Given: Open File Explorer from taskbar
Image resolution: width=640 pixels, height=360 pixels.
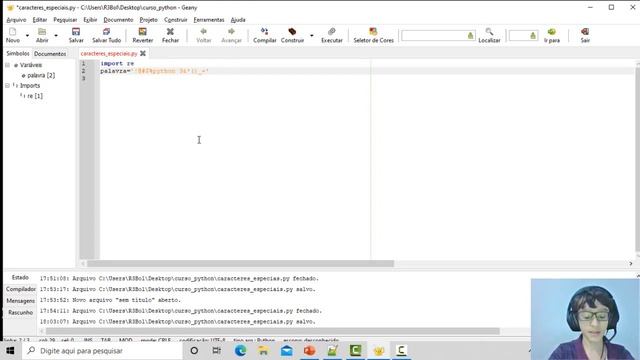Looking at the screenshot, I should pos(263,351).
